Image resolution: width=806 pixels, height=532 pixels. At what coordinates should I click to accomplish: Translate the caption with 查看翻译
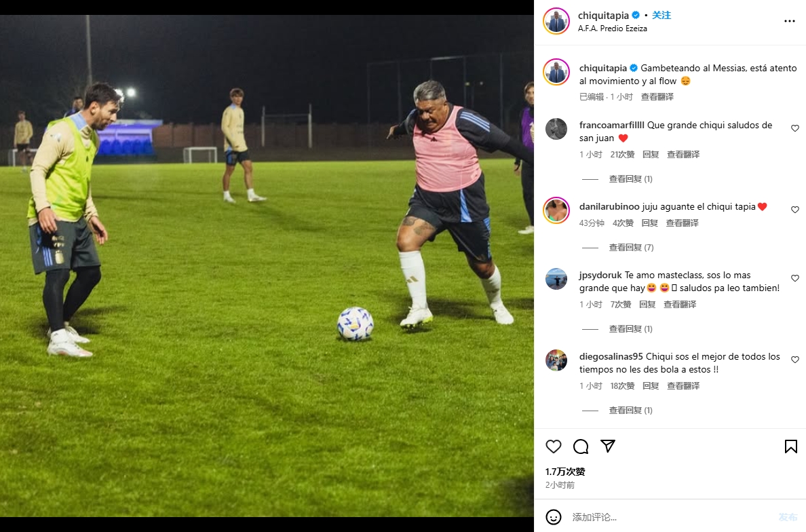coord(657,97)
